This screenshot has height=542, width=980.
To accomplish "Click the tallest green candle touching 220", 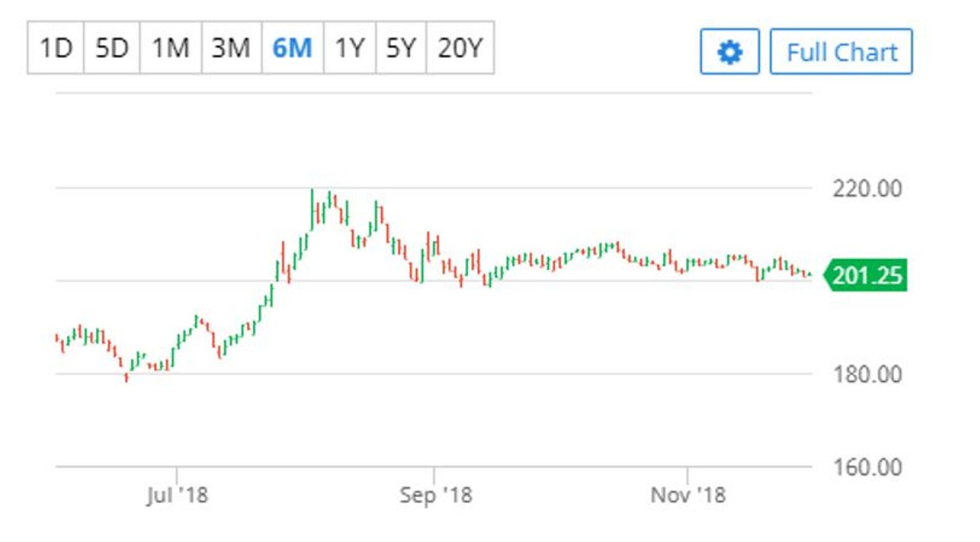I will point(312,209).
